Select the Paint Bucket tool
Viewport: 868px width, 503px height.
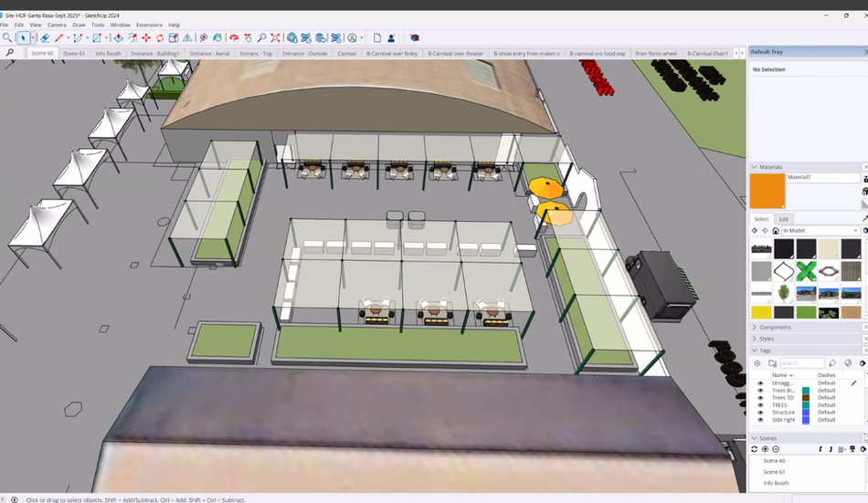217,37
